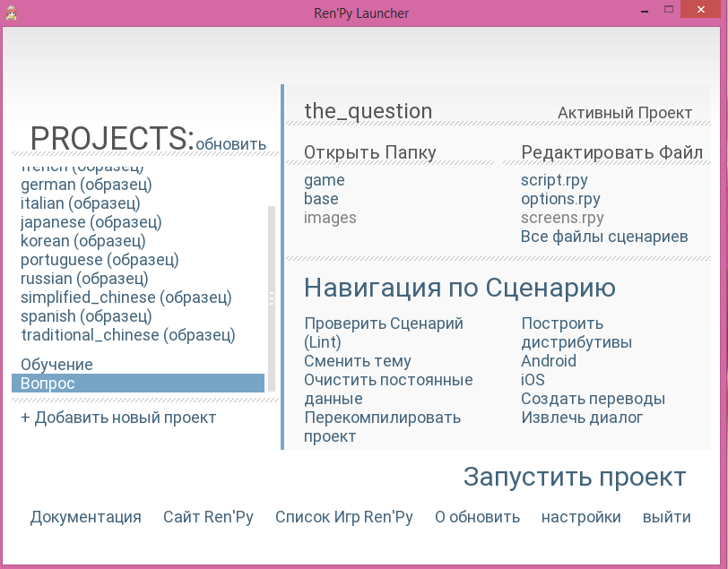The image size is (728, 569).
Task: Edit screens.rpy file
Action: [x=562, y=218]
